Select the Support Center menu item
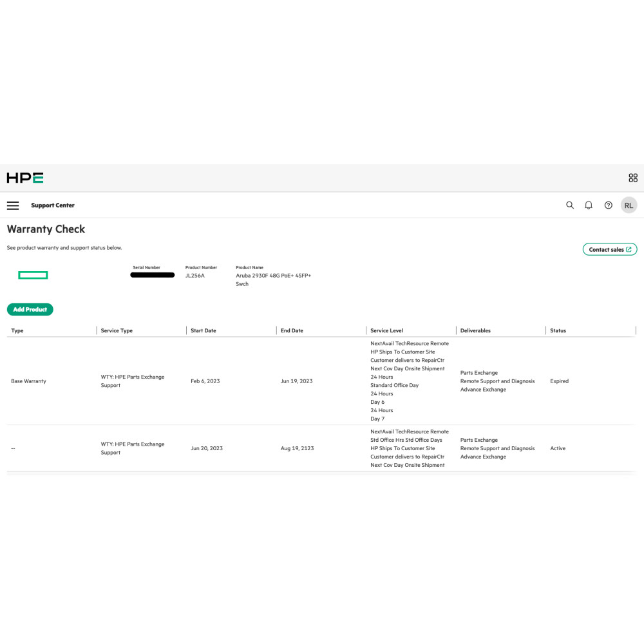Screen dimensions: 644x644 (x=53, y=205)
